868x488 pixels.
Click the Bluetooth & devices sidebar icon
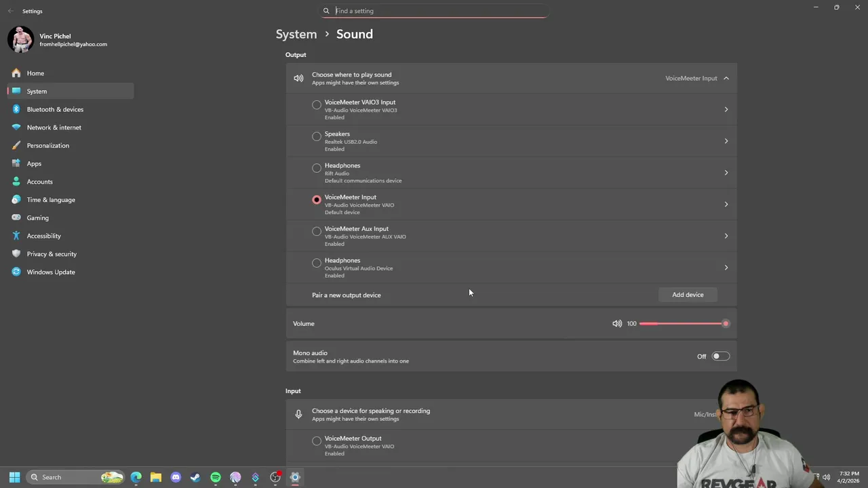[x=15, y=109]
